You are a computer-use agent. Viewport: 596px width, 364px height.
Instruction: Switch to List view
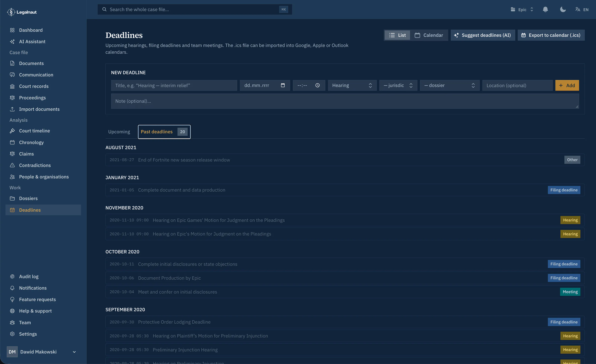click(x=397, y=35)
